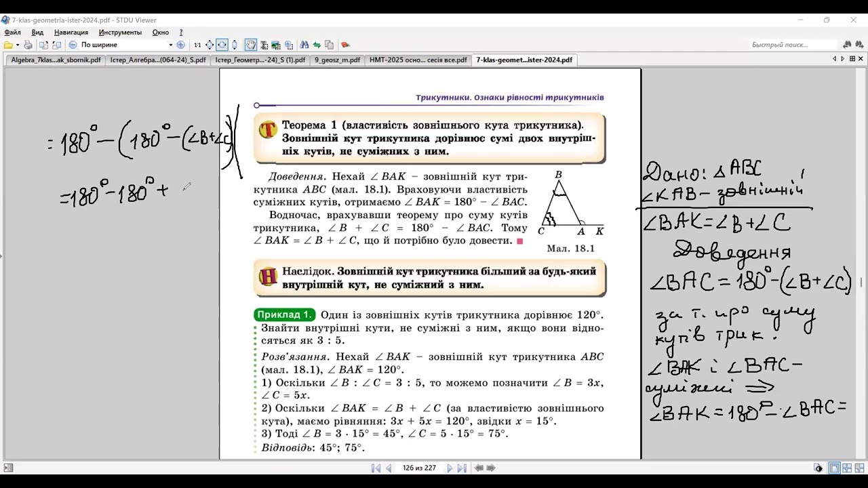The height and width of the screenshot is (488, 868).
Task: Switch to the Істер_Геометр...-24)_S (1).pdf tab
Action: pos(260,60)
